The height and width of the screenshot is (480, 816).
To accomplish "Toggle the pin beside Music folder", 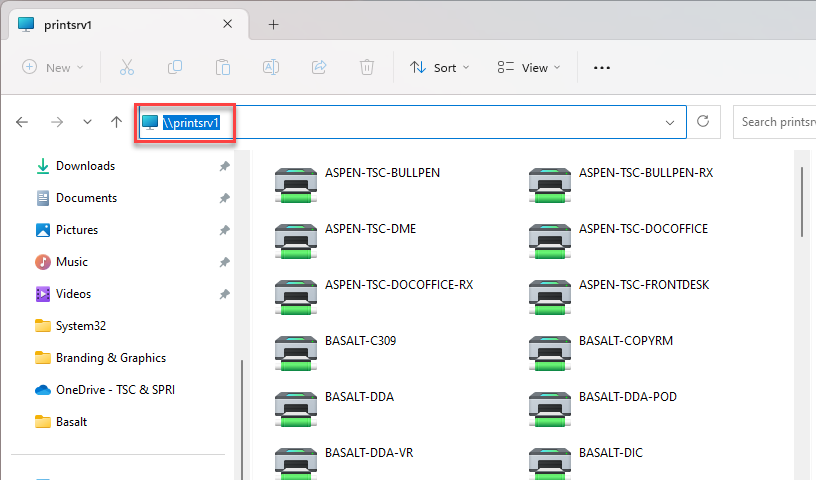I will click(x=224, y=262).
